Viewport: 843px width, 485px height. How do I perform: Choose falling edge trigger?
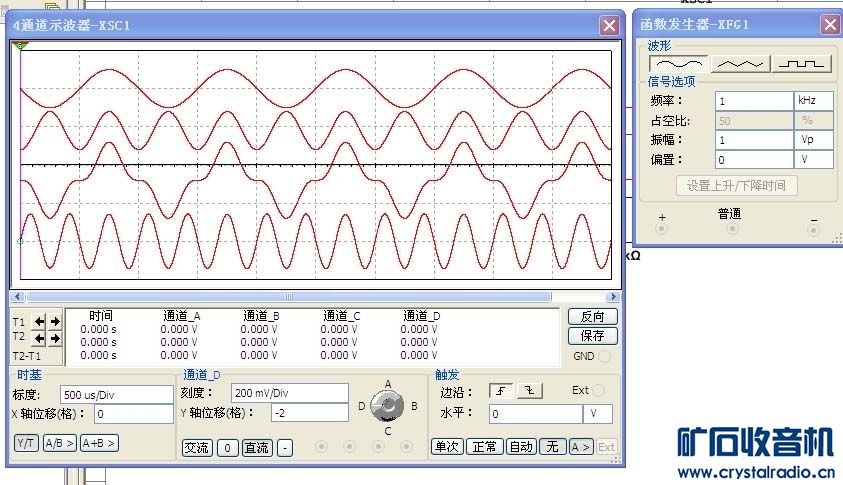point(530,391)
